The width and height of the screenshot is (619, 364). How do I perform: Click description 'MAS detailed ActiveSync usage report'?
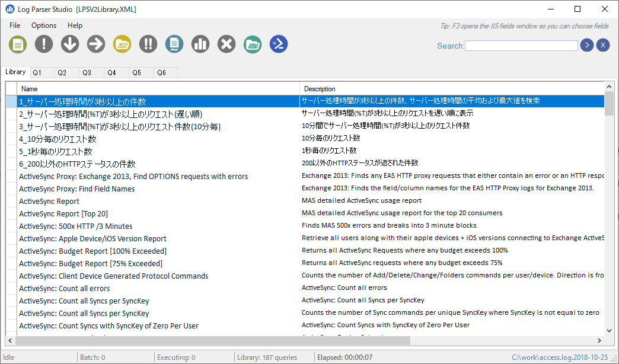click(x=362, y=200)
